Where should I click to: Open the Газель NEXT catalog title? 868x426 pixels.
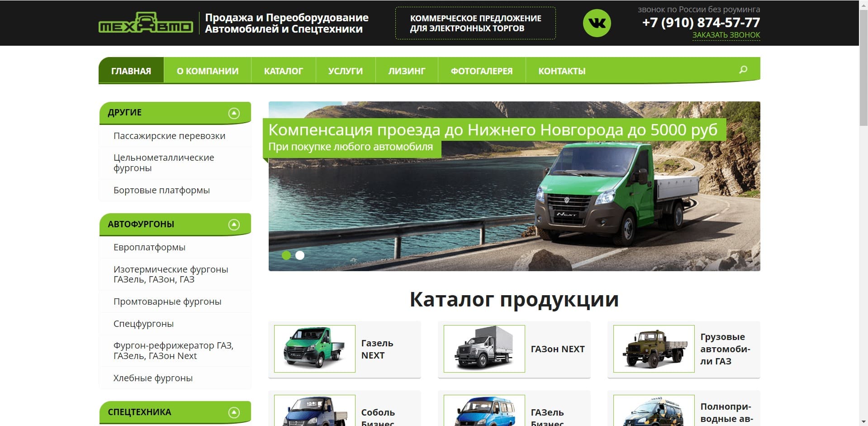377,349
